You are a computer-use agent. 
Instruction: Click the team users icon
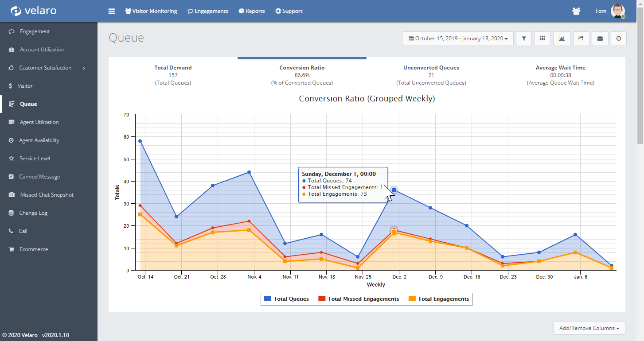(576, 11)
